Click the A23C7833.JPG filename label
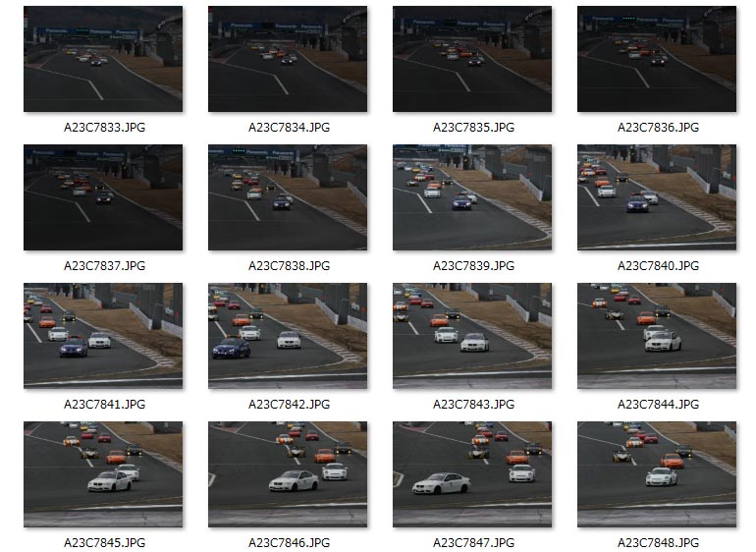 105,128
